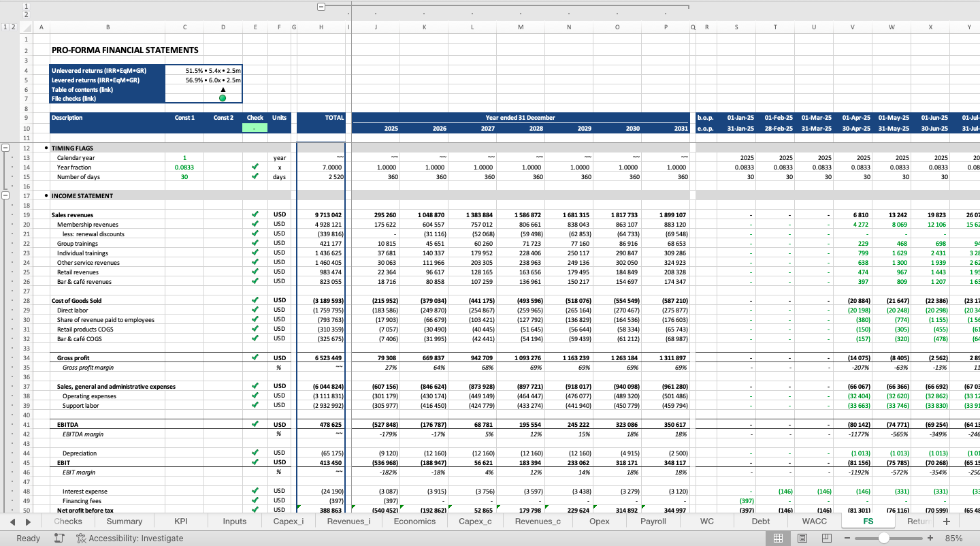Click the New Sheet plus button
This screenshot has height=546, width=980.
pyautogui.click(x=947, y=521)
